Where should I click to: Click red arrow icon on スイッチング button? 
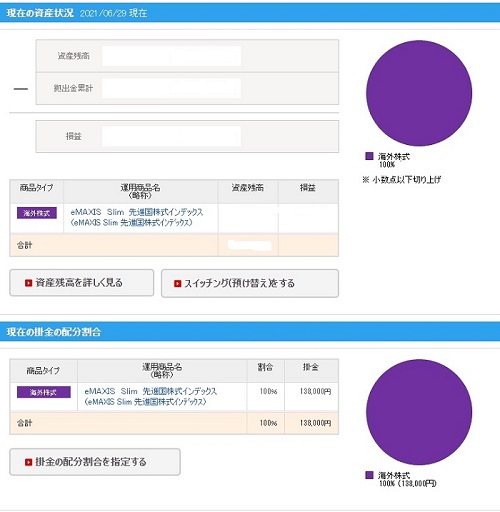pyautogui.click(x=177, y=284)
